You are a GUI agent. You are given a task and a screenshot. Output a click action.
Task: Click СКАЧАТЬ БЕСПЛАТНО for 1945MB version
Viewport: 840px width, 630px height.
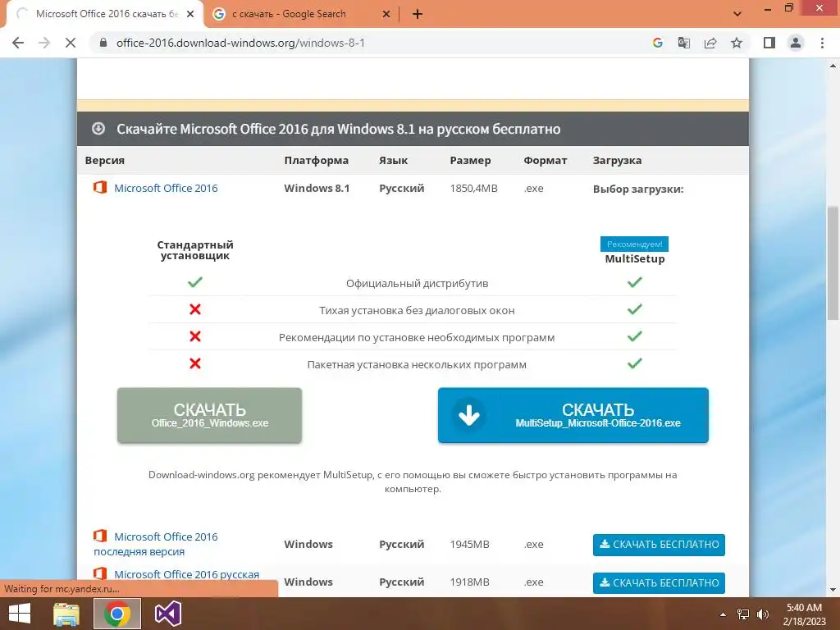click(x=659, y=545)
